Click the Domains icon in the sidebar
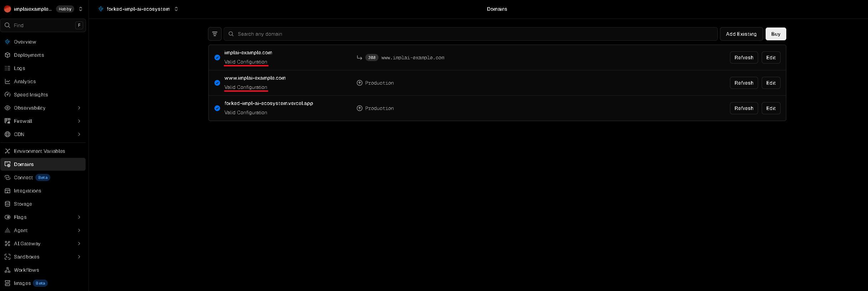 pyautogui.click(x=7, y=164)
